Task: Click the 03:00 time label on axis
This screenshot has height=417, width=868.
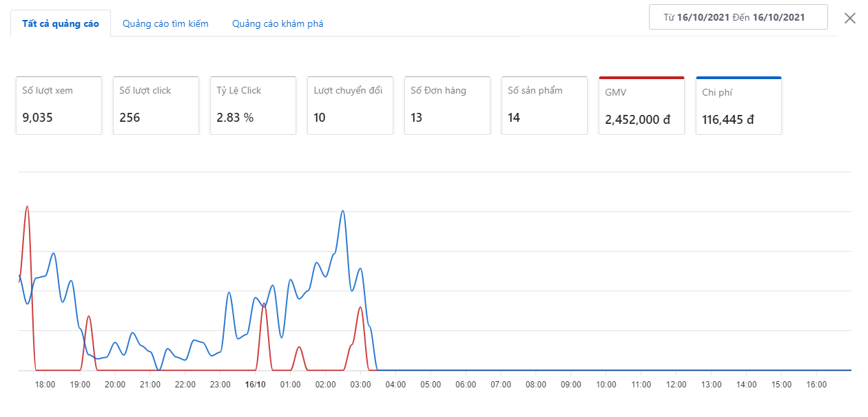Action: (x=360, y=385)
